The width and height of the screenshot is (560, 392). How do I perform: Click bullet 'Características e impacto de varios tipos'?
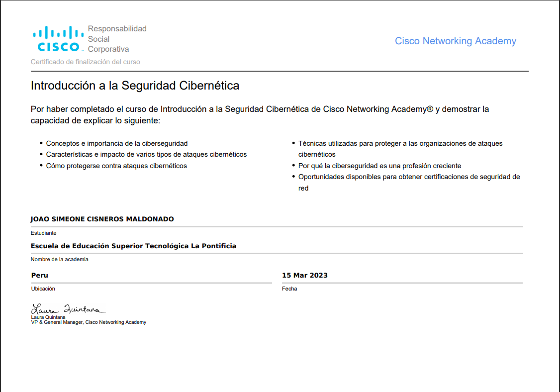coord(146,154)
